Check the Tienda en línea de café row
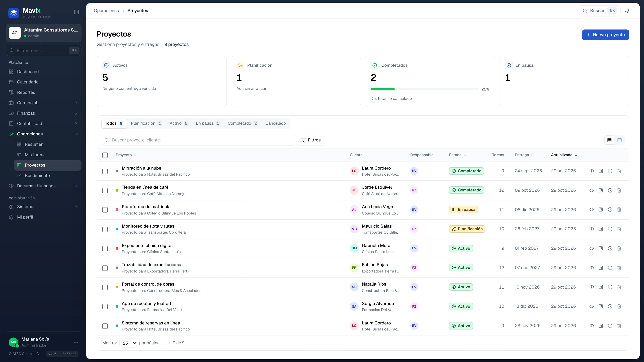Screen dimensions: 644x362 (x=105, y=191)
